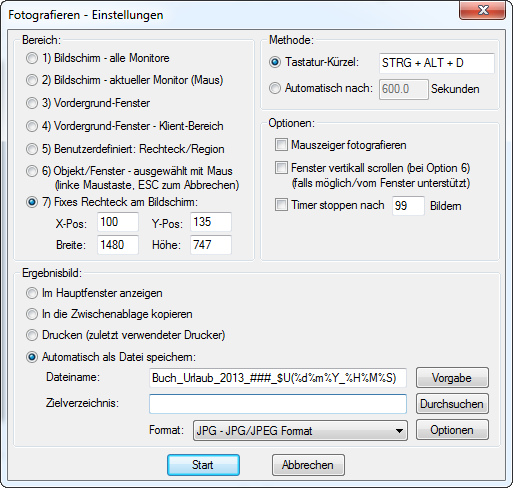Click the Dateiname text field
513x488 pixels.
(278, 378)
